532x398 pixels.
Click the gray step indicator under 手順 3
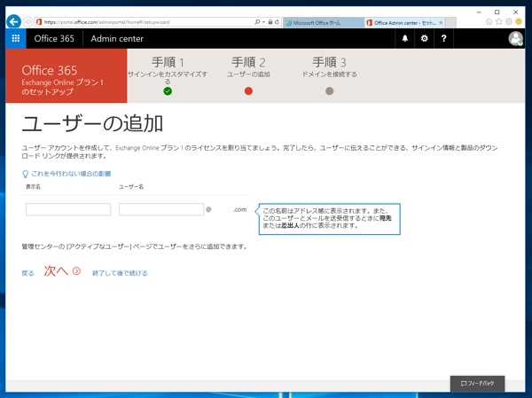[329, 91]
